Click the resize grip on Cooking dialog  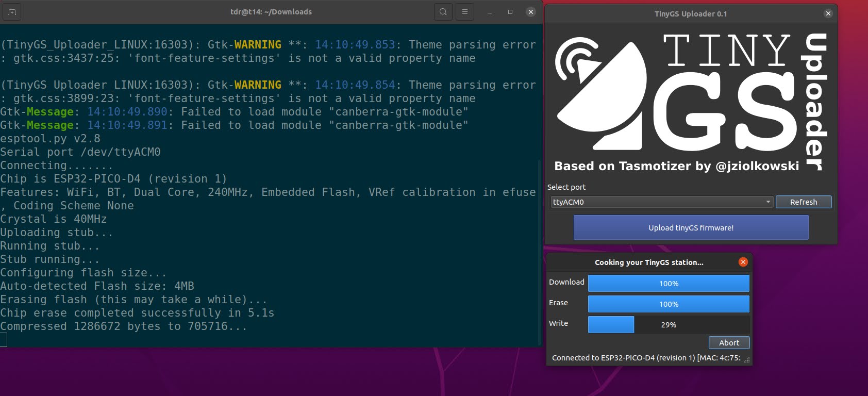point(747,360)
